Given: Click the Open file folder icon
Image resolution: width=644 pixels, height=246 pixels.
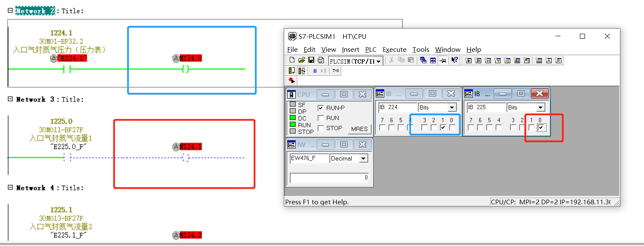Looking at the screenshot, I should click(302, 61).
